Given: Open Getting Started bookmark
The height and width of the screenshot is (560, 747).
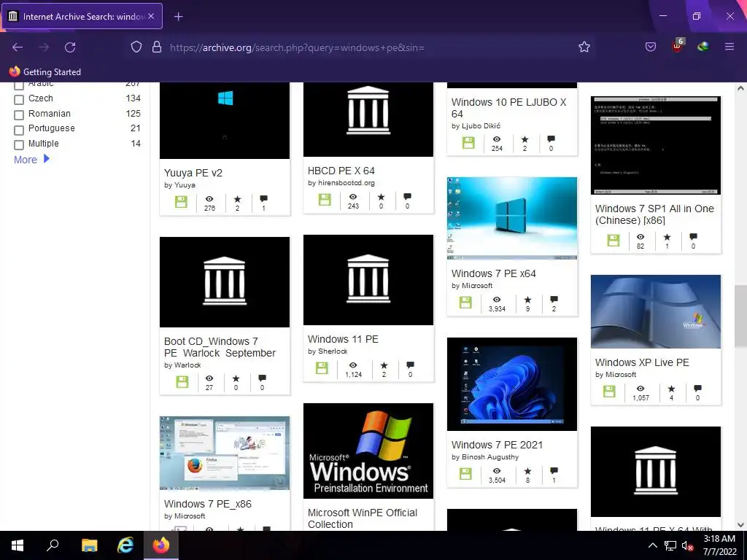Looking at the screenshot, I should [x=45, y=72].
